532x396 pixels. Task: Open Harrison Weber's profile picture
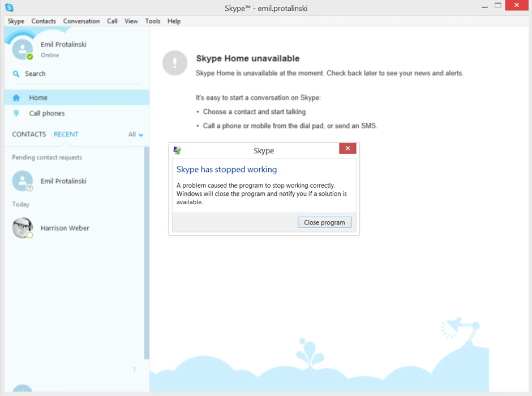pos(22,227)
